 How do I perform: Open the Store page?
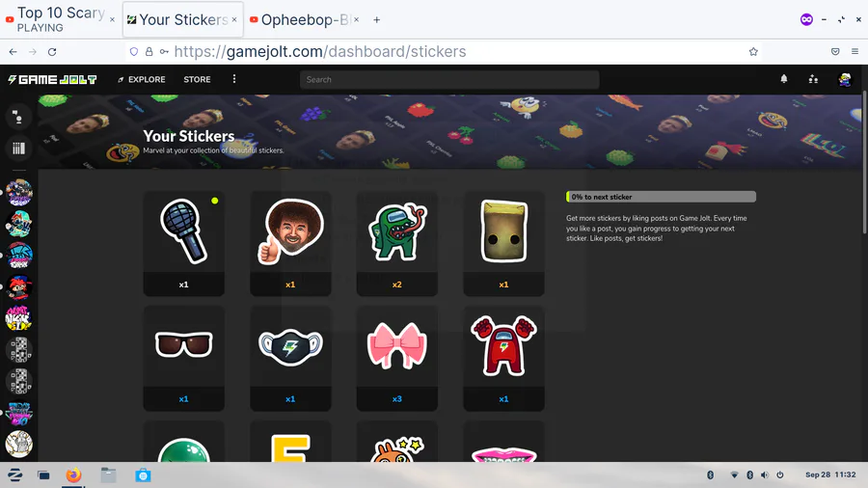click(197, 80)
